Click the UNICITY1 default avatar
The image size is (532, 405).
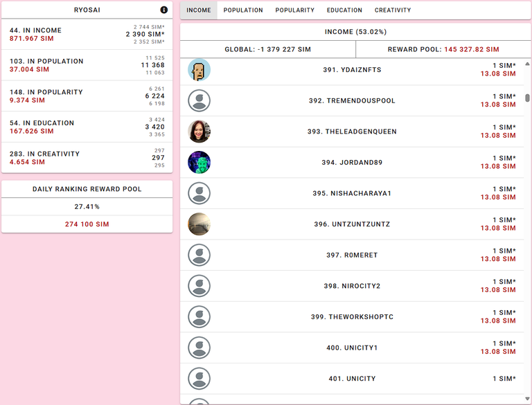[199, 348]
